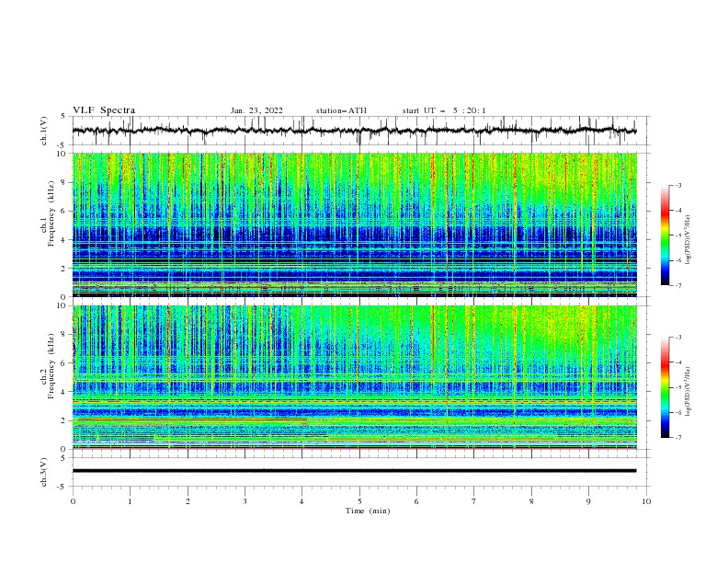Click the "8" kHz tick on ch.2 spectrogram
The image size is (728, 563).
(64, 335)
